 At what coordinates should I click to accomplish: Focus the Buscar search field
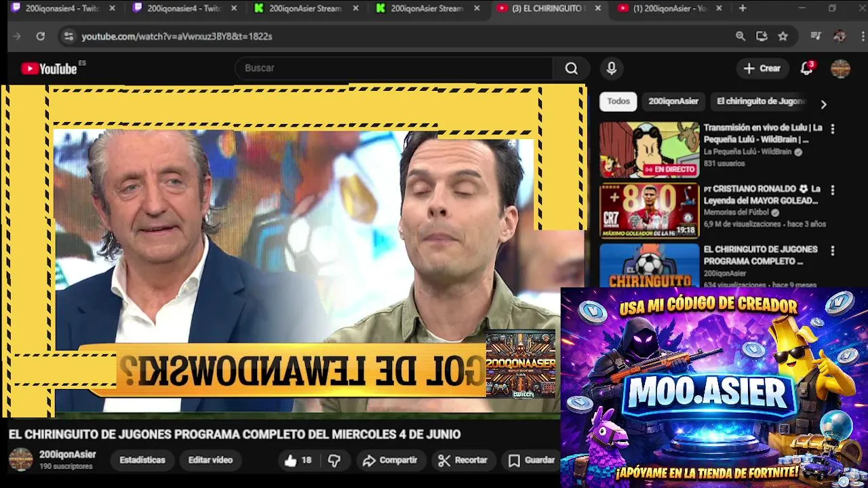pyautogui.click(x=394, y=68)
